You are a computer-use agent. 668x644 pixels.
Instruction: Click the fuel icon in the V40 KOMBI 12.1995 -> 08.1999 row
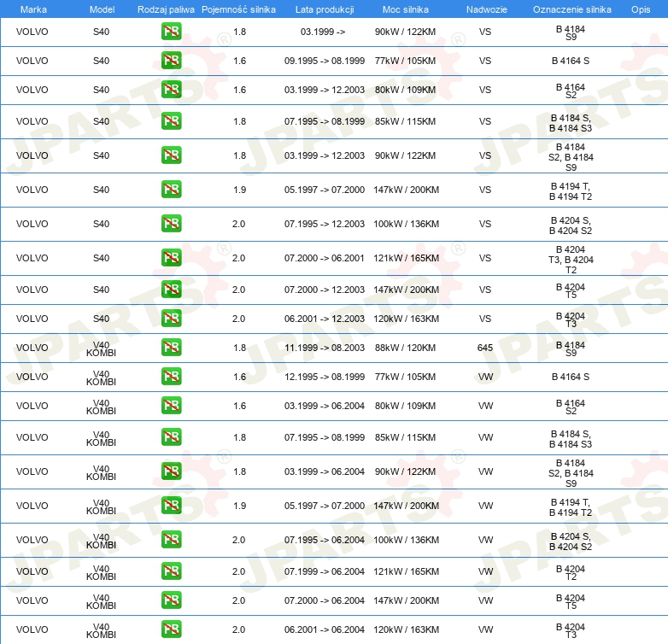click(x=171, y=376)
